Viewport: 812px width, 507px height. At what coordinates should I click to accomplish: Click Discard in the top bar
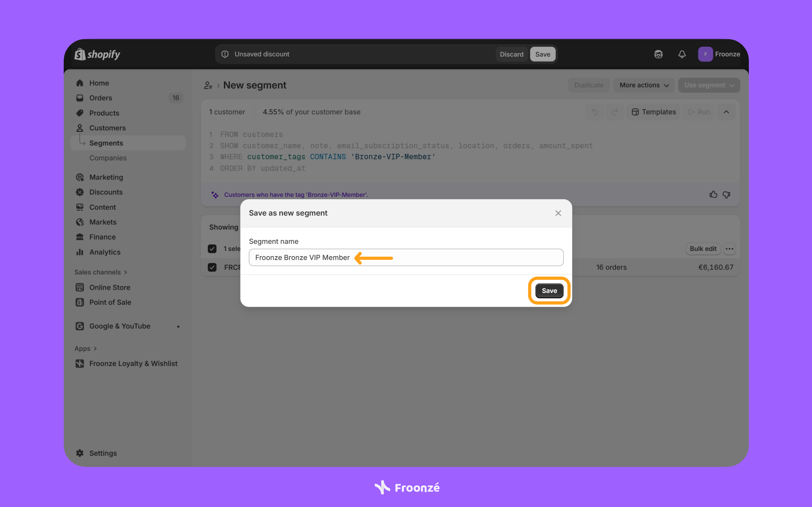pyautogui.click(x=511, y=54)
